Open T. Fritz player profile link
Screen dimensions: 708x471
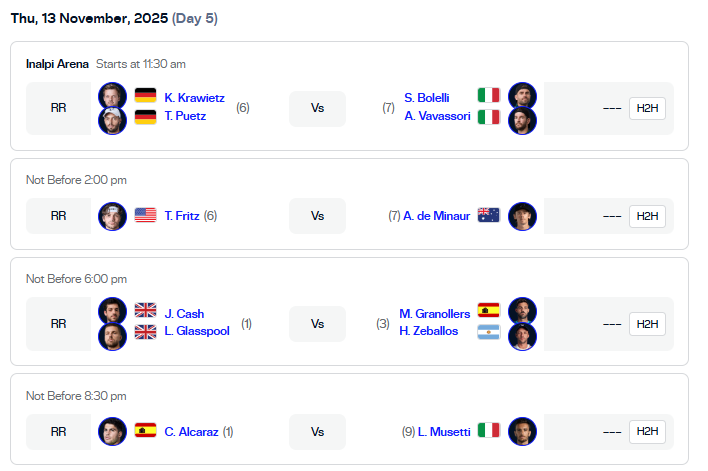point(183,215)
